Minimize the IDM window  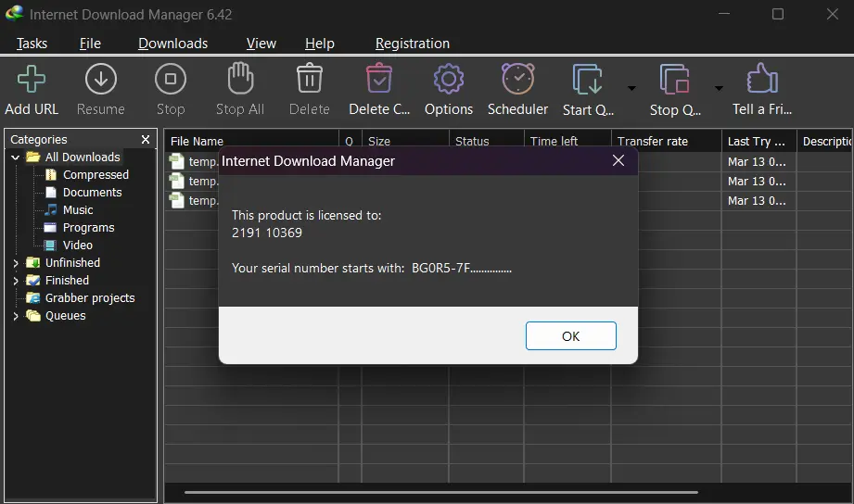[x=724, y=14]
